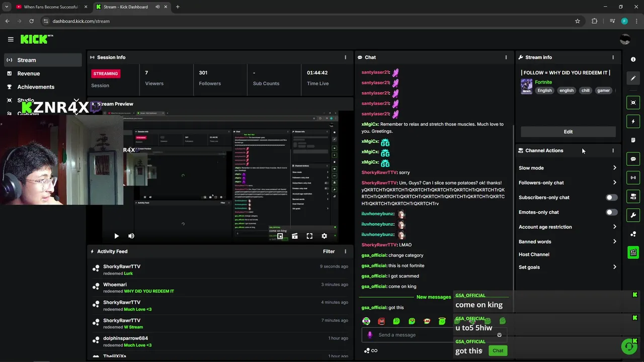Toggle the Channel Actions icon in the right rail

[x=633, y=196]
